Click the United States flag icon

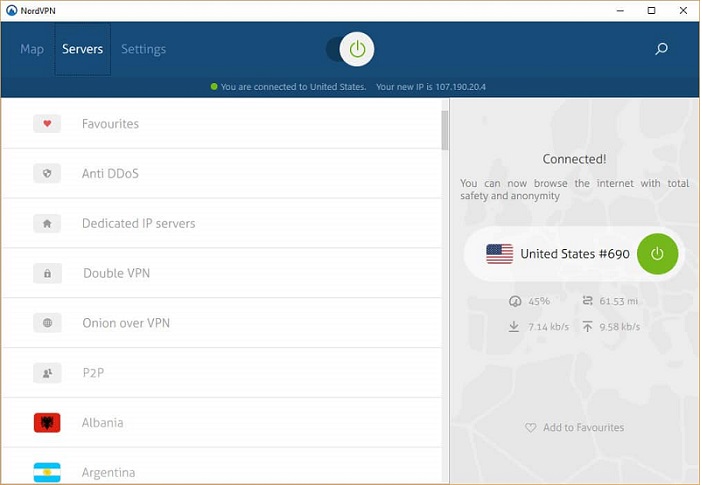coord(500,254)
